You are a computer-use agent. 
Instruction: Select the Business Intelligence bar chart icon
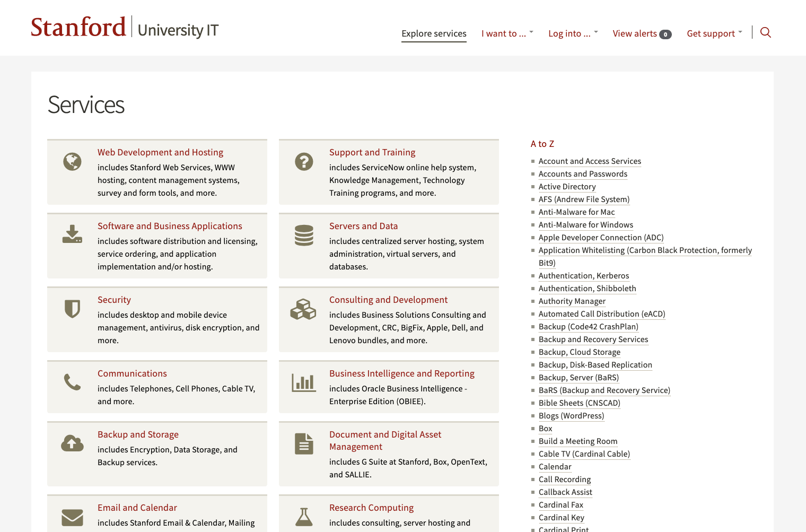pyautogui.click(x=303, y=382)
